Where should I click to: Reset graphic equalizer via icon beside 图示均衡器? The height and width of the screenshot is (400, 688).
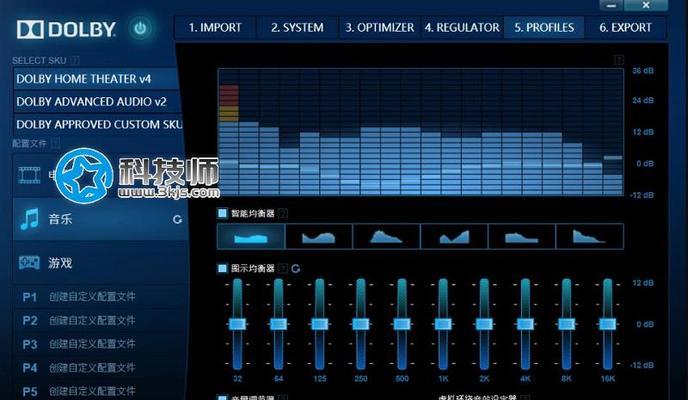tap(296, 268)
